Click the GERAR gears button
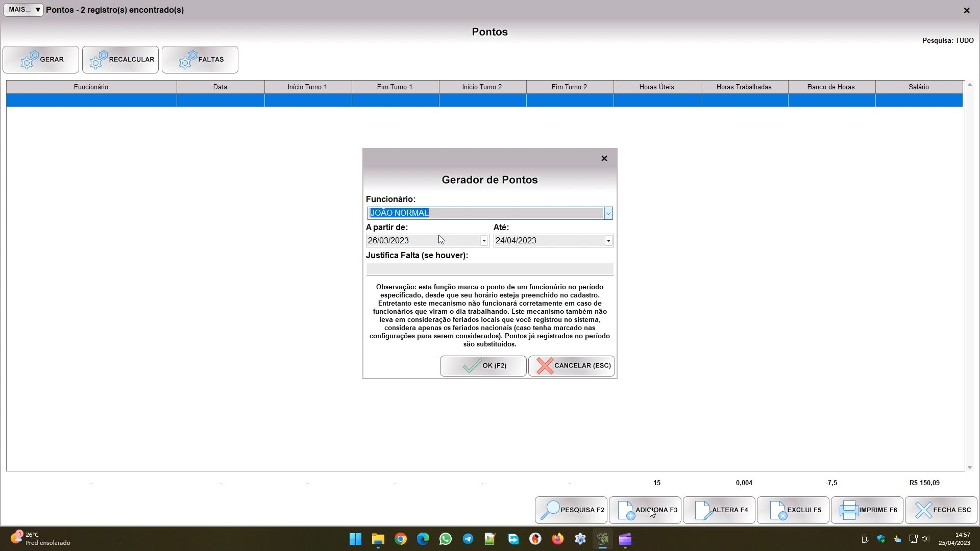The width and height of the screenshot is (980, 551). [41, 60]
